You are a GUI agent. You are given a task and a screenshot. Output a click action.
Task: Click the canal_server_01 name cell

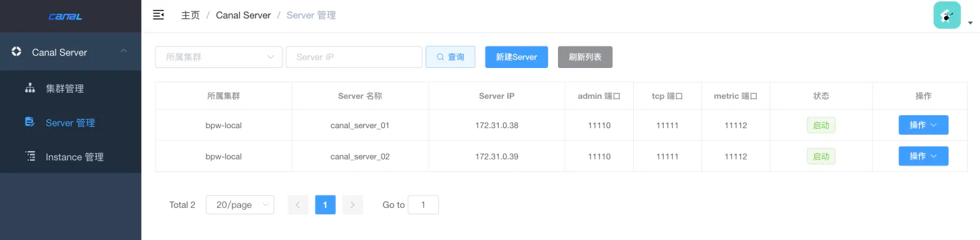click(x=360, y=125)
